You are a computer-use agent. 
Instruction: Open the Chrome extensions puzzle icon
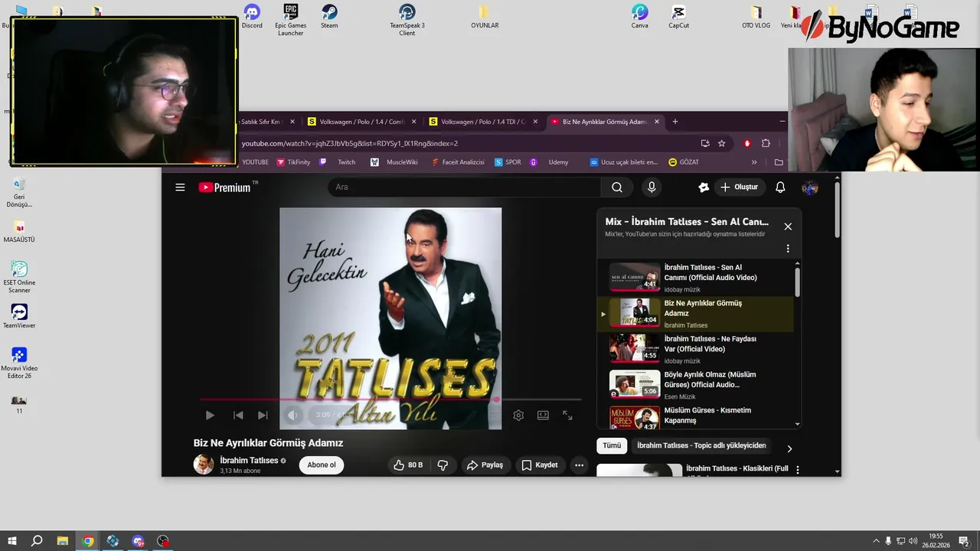coord(766,143)
